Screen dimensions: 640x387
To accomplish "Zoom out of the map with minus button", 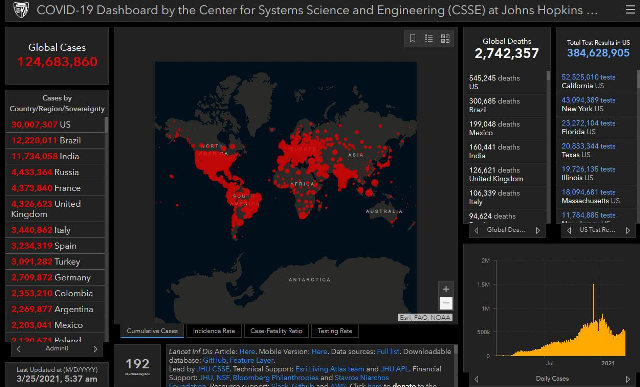I will coord(446,303).
